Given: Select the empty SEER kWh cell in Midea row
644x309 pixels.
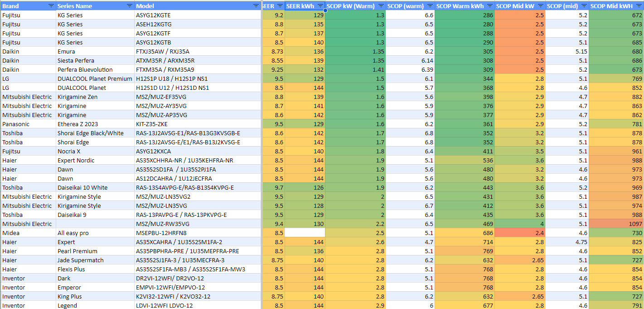Looking at the screenshot, I should [305, 233].
